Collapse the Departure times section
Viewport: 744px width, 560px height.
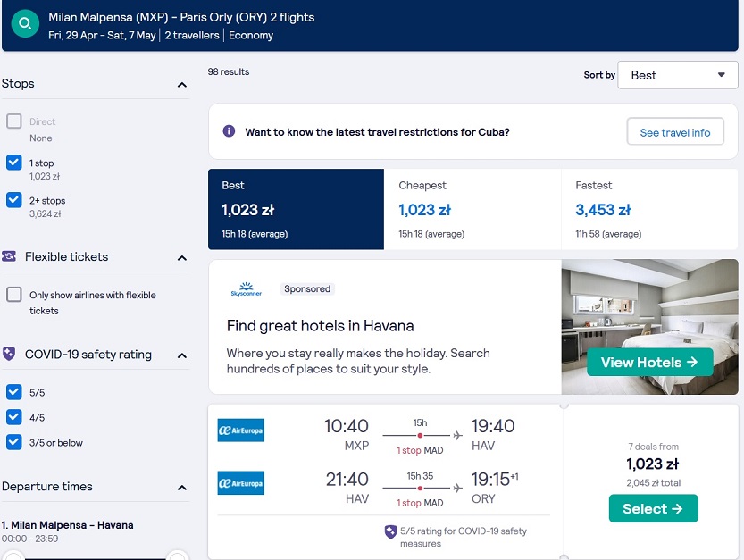click(181, 488)
